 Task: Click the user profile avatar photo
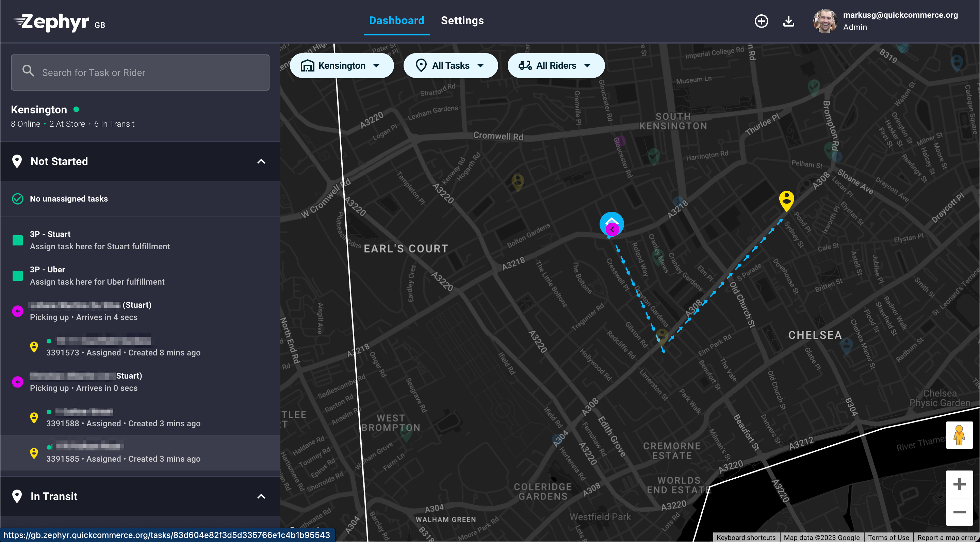825,21
